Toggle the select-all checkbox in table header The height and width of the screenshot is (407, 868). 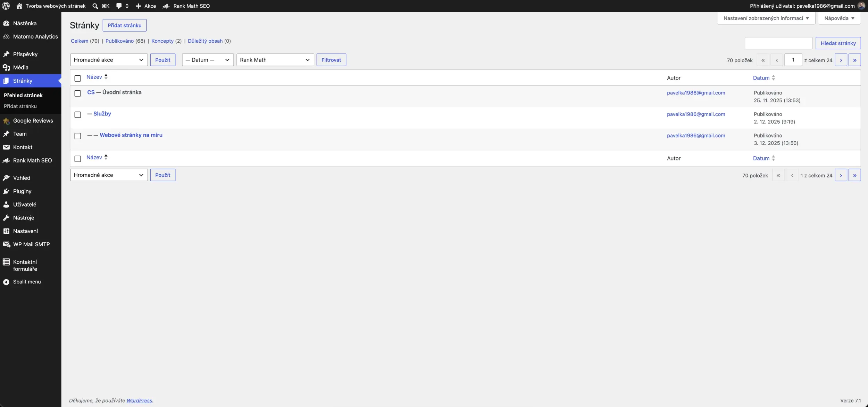pyautogui.click(x=78, y=78)
